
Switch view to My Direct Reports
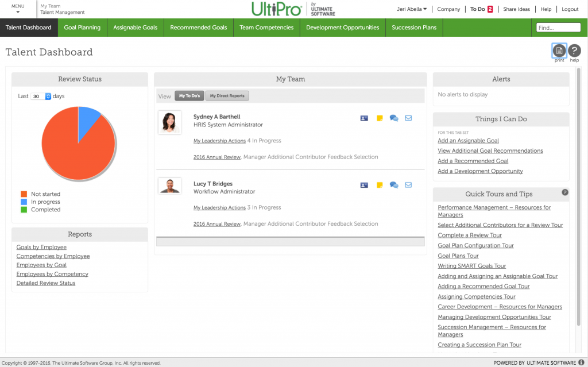click(226, 95)
